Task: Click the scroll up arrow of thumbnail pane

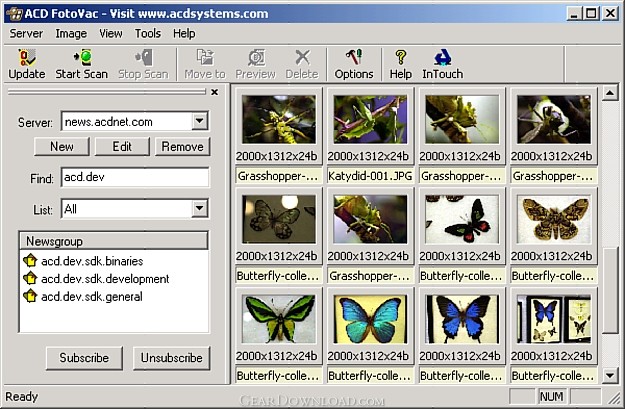Action: (610, 93)
